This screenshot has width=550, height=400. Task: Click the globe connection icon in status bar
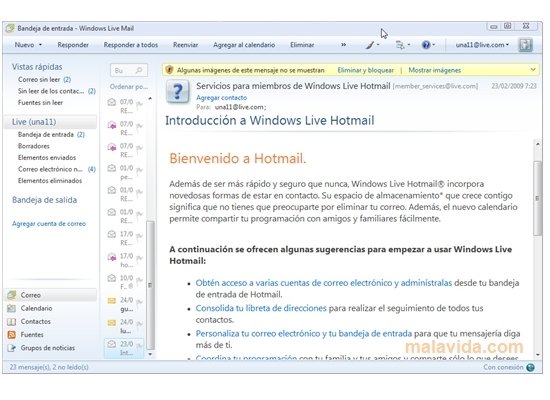pos(531,367)
